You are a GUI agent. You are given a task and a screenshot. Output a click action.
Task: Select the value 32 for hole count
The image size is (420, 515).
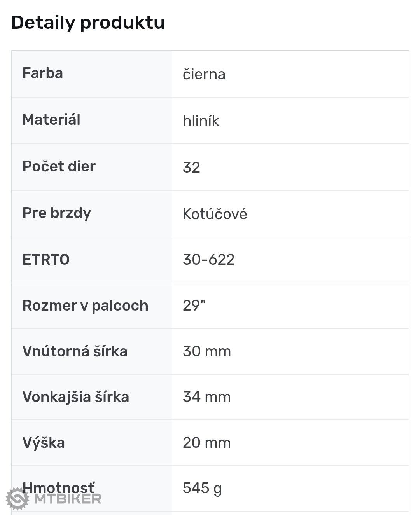pyautogui.click(x=191, y=167)
